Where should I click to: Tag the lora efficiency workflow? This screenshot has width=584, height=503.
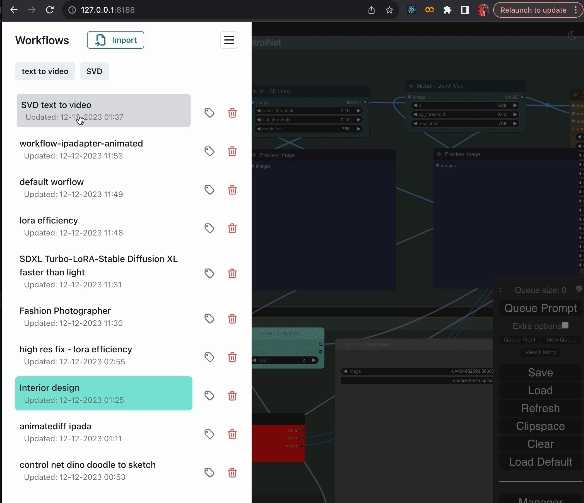(x=209, y=228)
